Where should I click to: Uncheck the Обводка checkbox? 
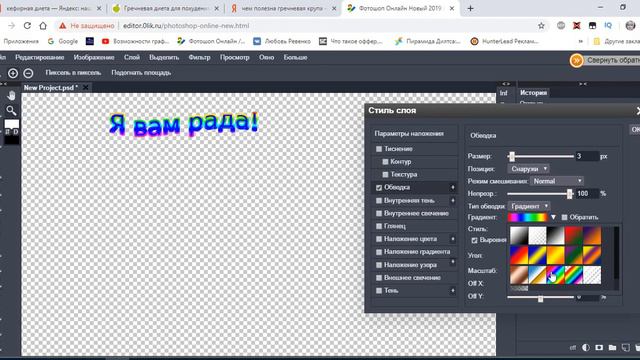tap(379, 187)
